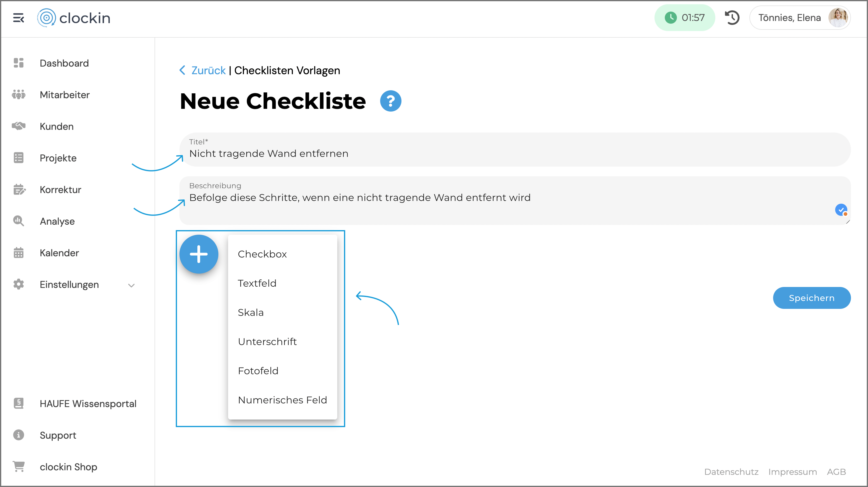Open the clockin Shop cart icon
The height and width of the screenshot is (487, 868).
(x=19, y=466)
